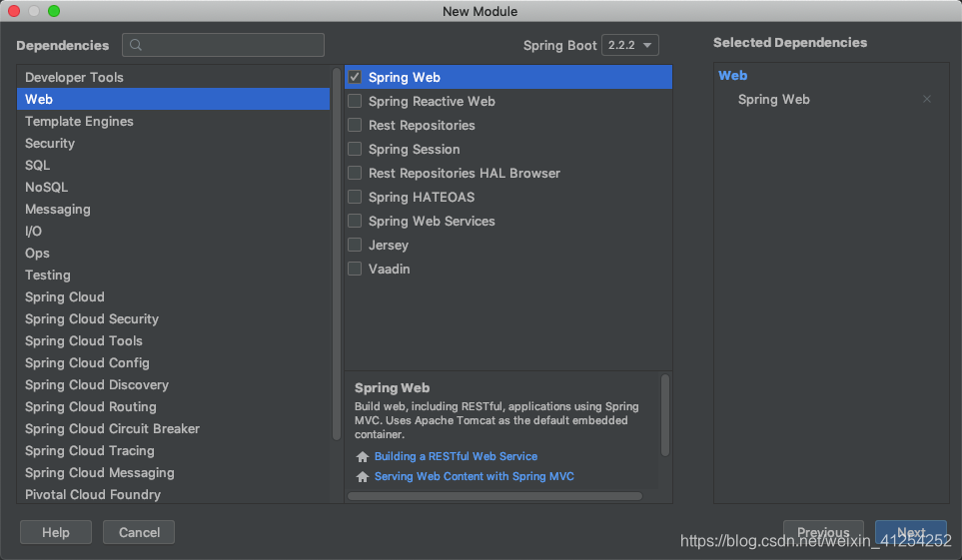962x560 pixels.
Task: Choose the Security category
Action: [x=174, y=143]
